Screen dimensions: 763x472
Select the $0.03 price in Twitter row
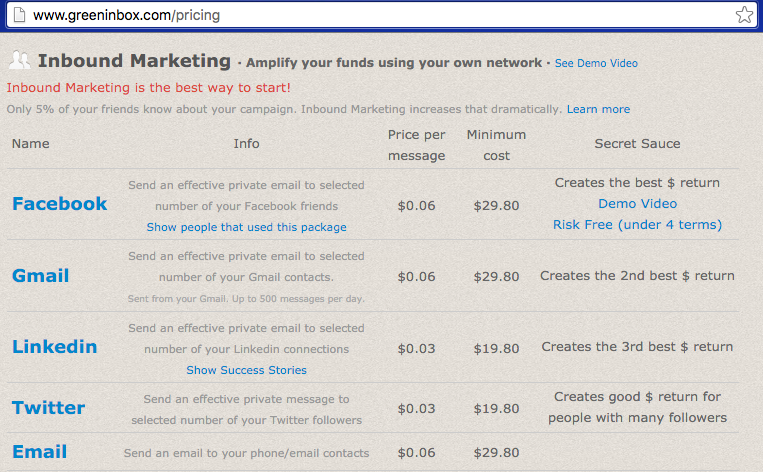click(417, 409)
